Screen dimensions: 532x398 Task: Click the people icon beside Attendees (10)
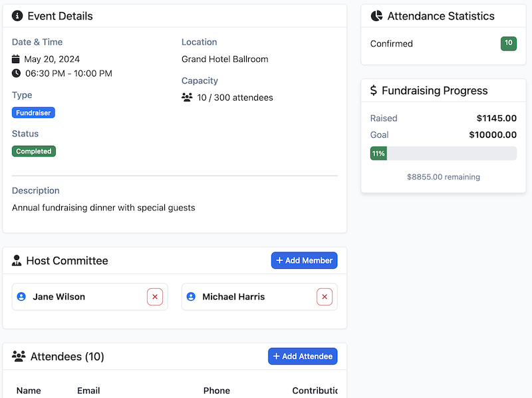point(19,356)
